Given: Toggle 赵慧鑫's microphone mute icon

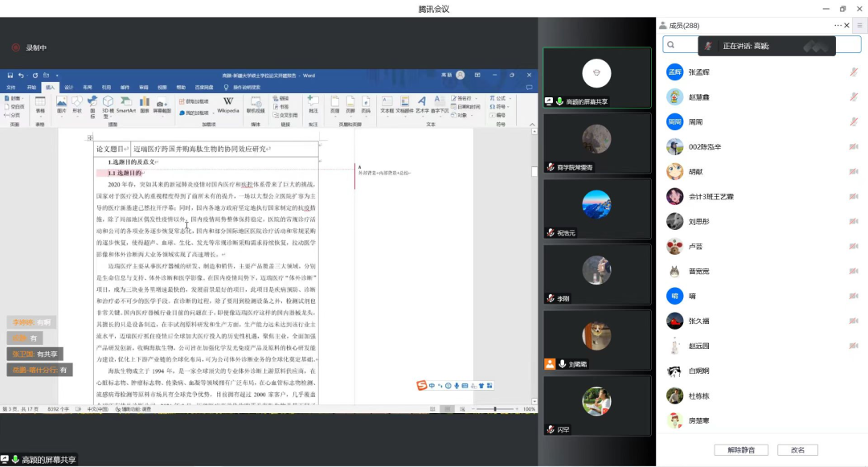Looking at the screenshot, I should tap(854, 96).
